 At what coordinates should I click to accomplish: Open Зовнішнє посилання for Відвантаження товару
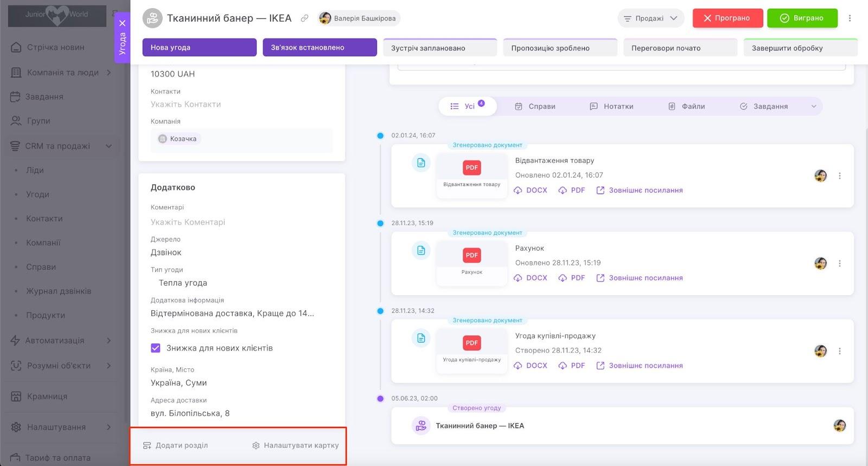(x=640, y=190)
